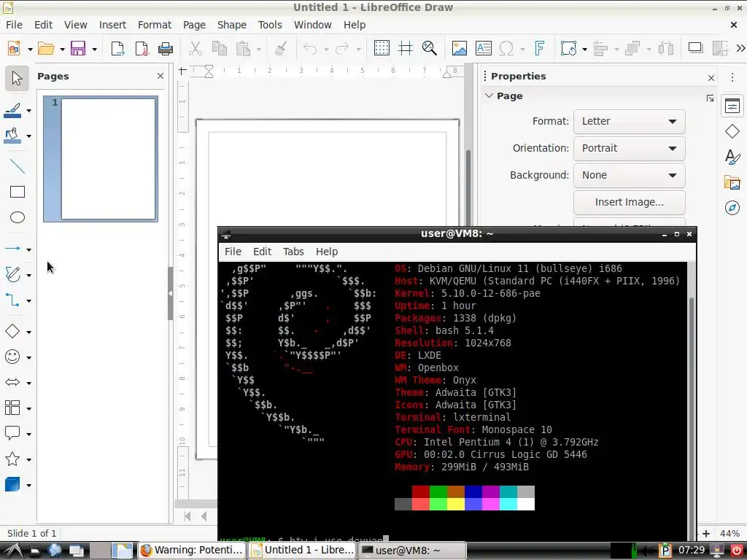Screen dimensions: 747x560
Task: Select the Insert Line tool
Action: click(x=18, y=166)
